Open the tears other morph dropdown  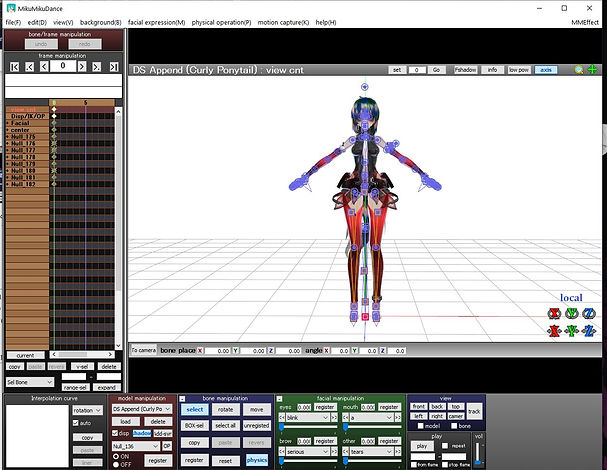(372, 452)
